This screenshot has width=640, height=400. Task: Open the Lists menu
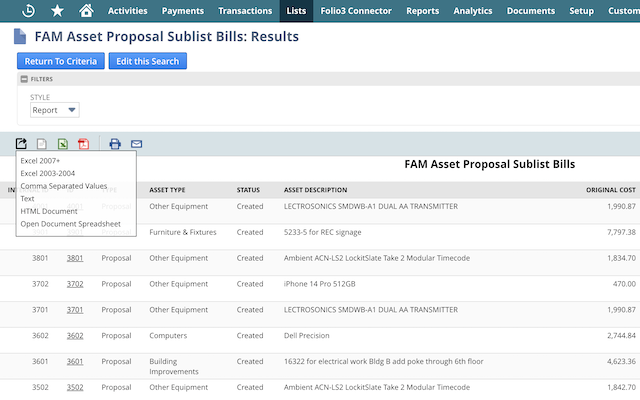296,11
